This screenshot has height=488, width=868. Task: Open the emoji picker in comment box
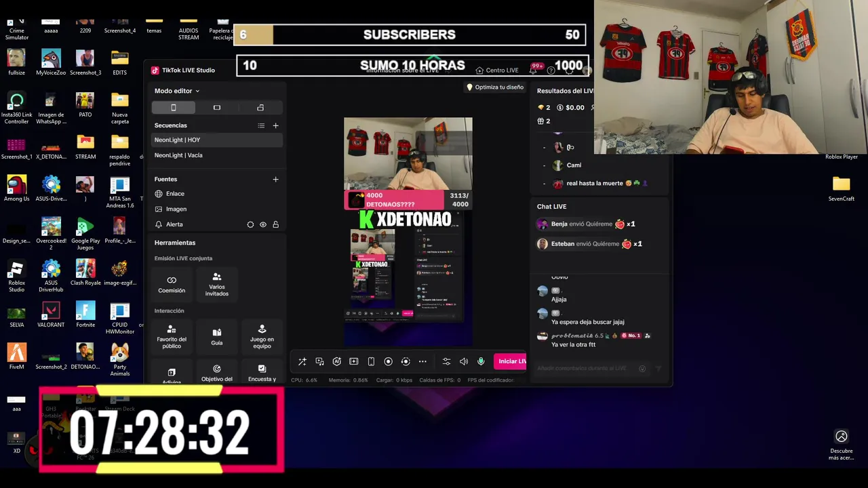pos(642,369)
